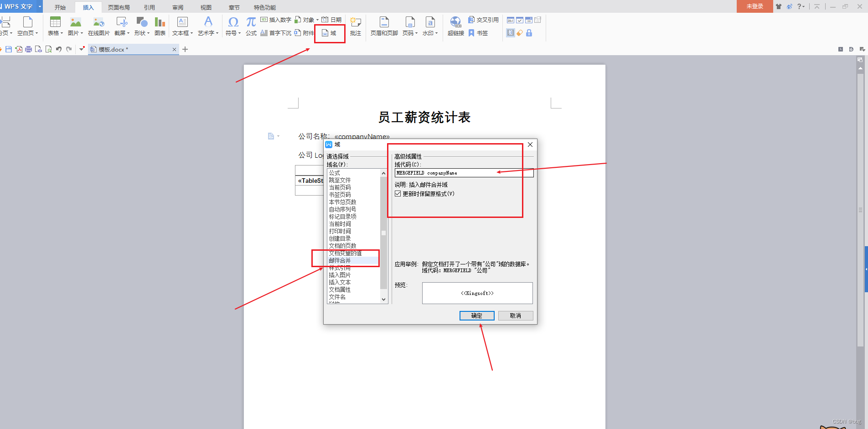The width and height of the screenshot is (868, 429).
Task: Switch to the 审阅 review tab
Action: [x=178, y=8]
